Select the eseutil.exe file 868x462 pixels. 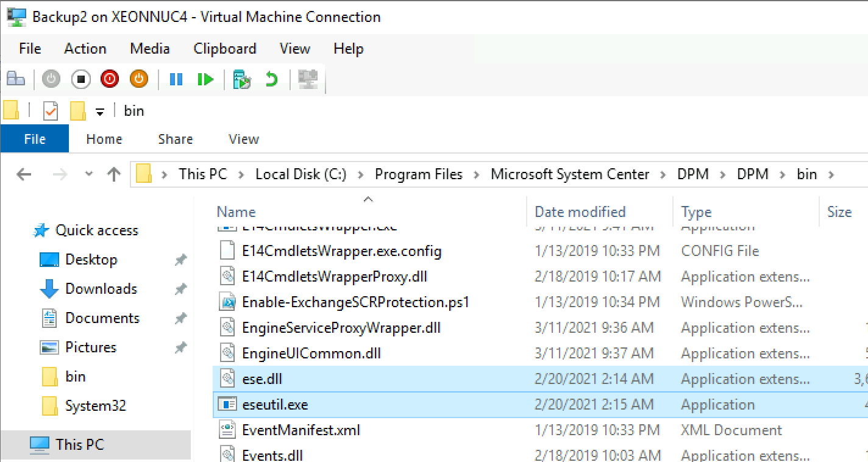point(275,404)
